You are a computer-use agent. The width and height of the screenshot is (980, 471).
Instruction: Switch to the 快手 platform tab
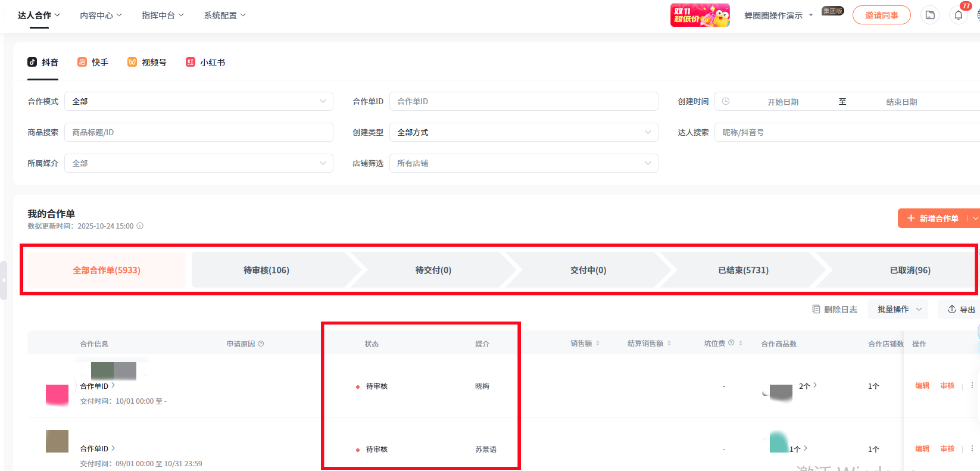point(93,63)
